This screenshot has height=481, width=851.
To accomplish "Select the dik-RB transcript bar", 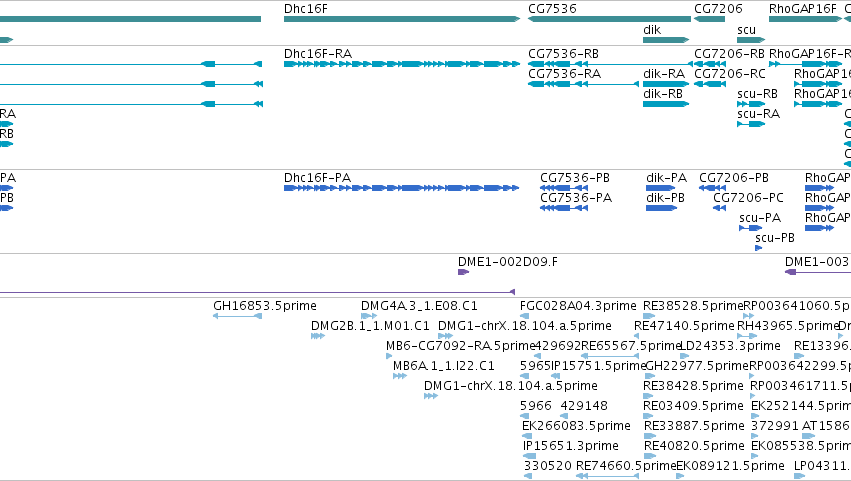I will tap(666, 104).
